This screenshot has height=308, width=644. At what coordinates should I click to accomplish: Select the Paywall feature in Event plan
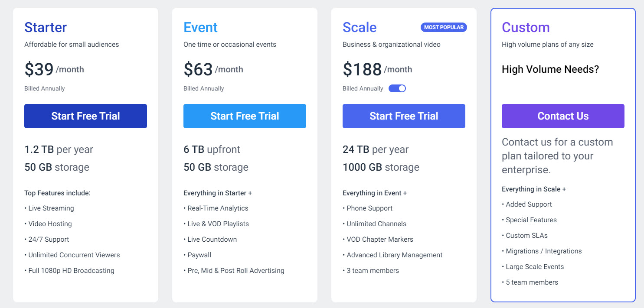[199, 255]
